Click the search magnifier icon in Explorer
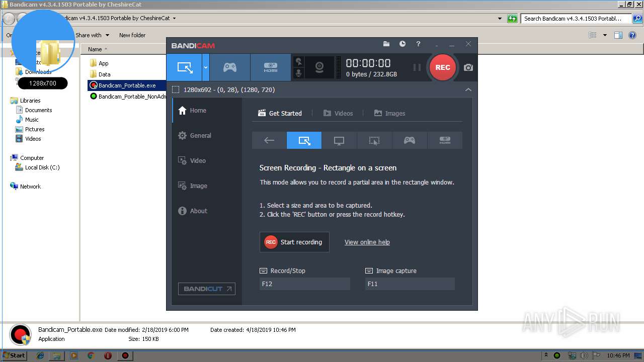 click(637, 19)
